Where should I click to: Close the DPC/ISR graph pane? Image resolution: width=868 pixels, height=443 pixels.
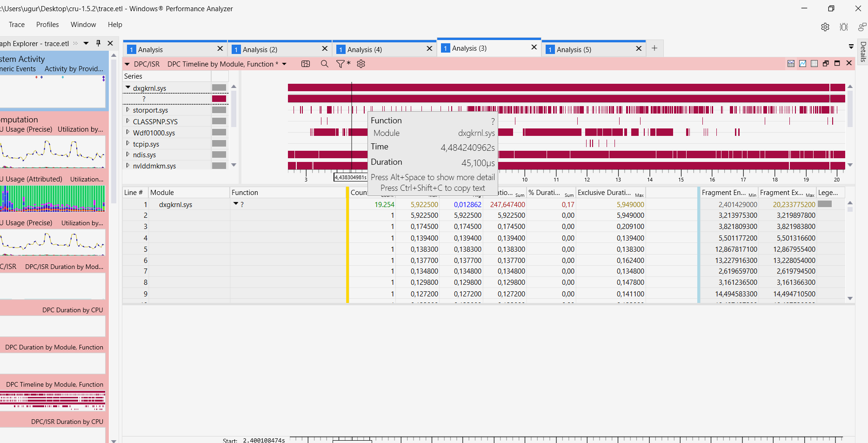849,63
